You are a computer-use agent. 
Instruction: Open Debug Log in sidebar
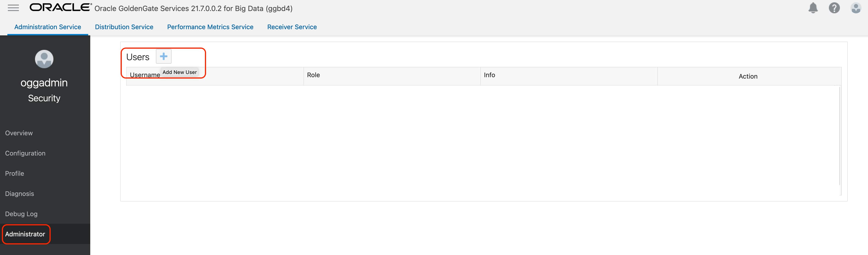21,214
